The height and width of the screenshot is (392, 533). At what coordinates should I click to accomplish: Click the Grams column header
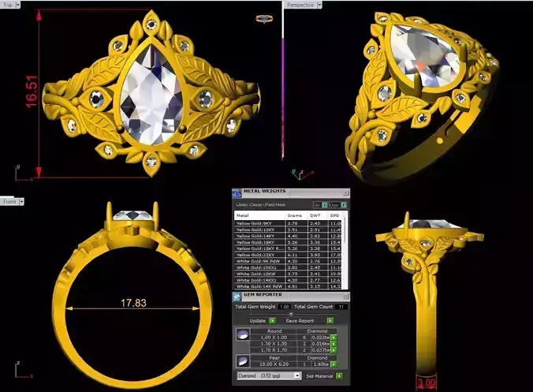296,215
